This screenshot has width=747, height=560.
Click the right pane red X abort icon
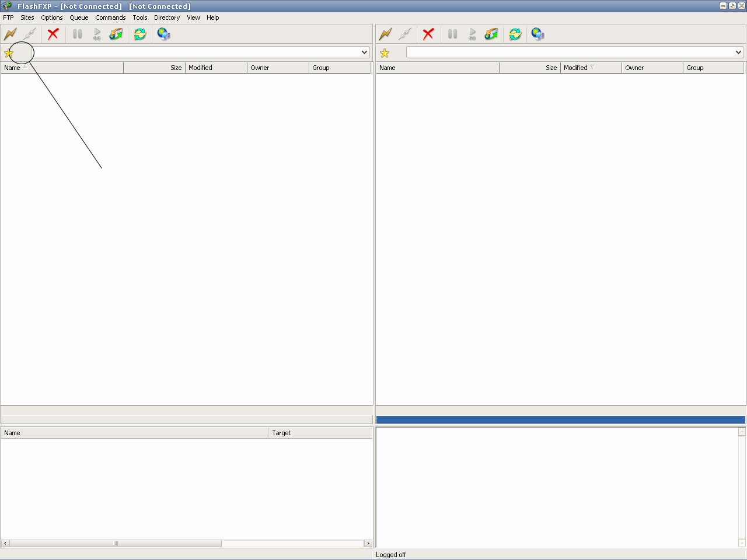(x=428, y=34)
